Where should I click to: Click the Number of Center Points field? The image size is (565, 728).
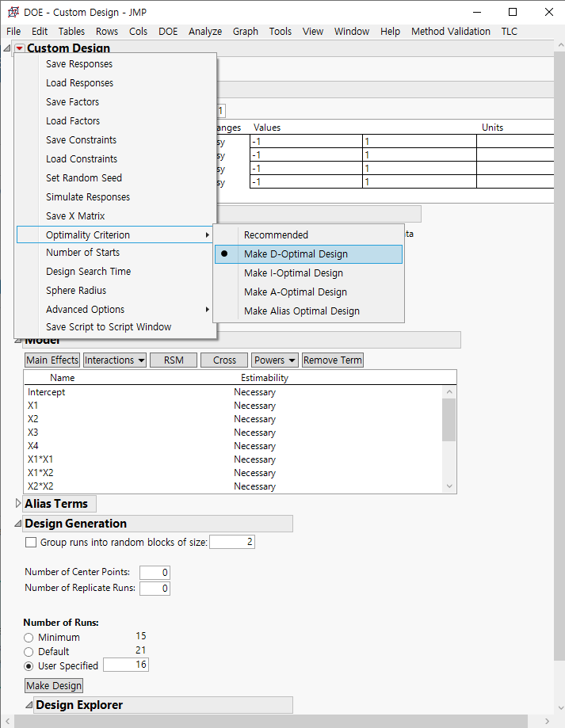[x=155, y=573]
